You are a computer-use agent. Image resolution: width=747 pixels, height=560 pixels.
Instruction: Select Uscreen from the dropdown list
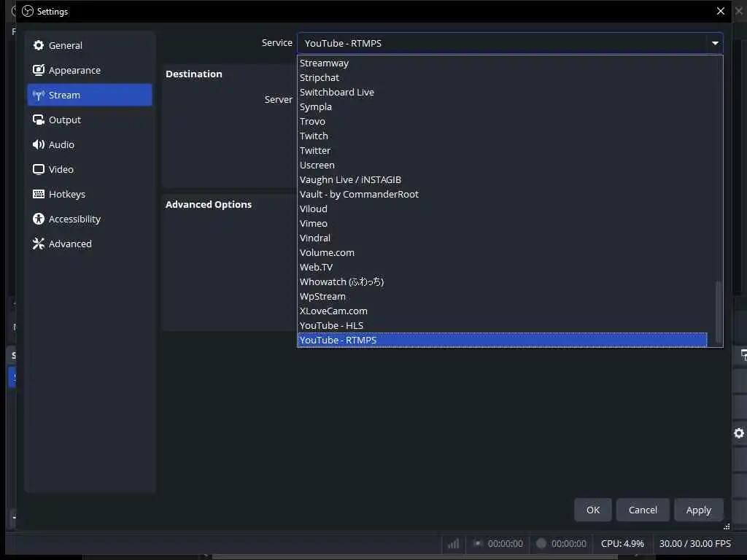502,166
